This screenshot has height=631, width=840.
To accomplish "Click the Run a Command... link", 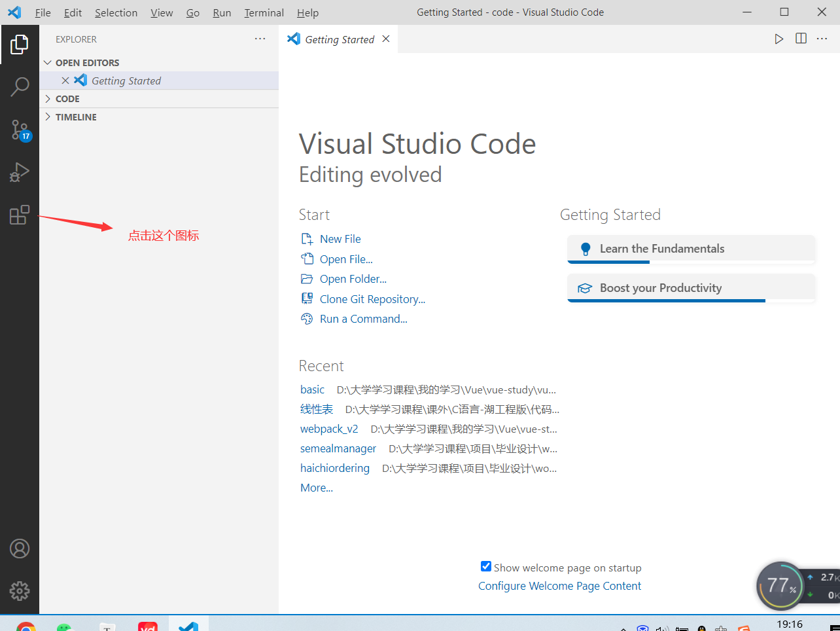I will click(364, 319).
